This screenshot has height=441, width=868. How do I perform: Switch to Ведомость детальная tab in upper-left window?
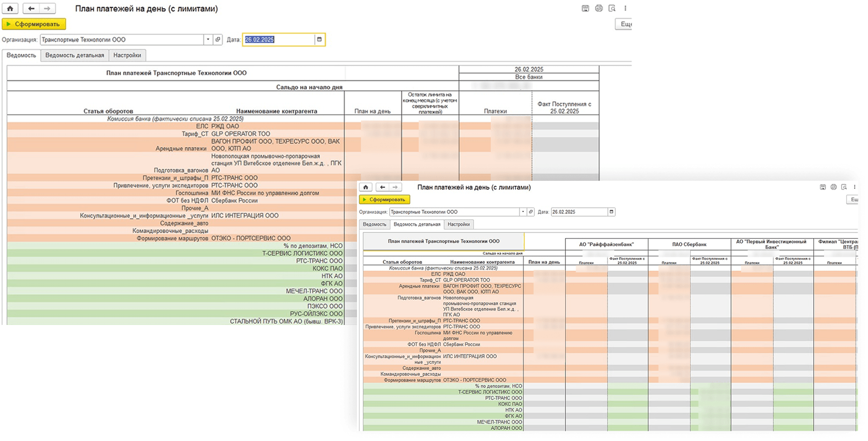[x=75, y=55]
